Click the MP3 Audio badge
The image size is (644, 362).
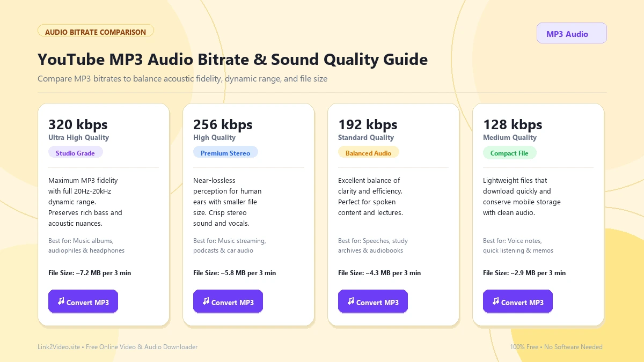coord(572,33)
